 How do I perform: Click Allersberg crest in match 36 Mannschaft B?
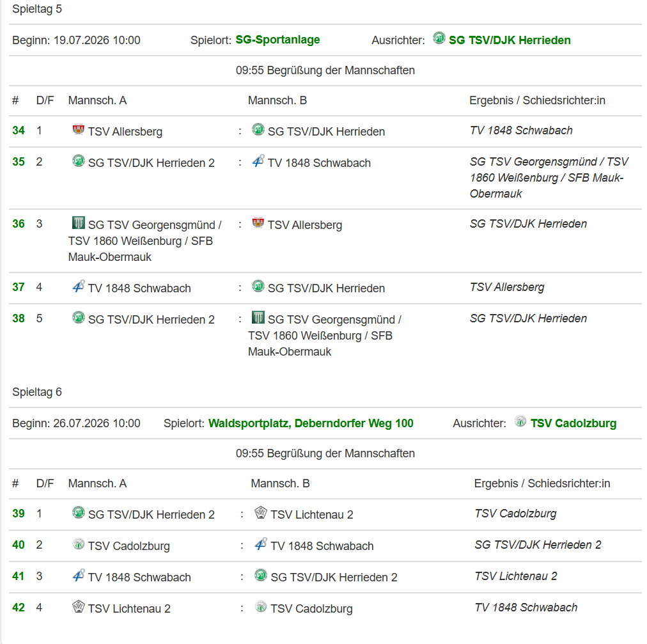coord(258,223)
